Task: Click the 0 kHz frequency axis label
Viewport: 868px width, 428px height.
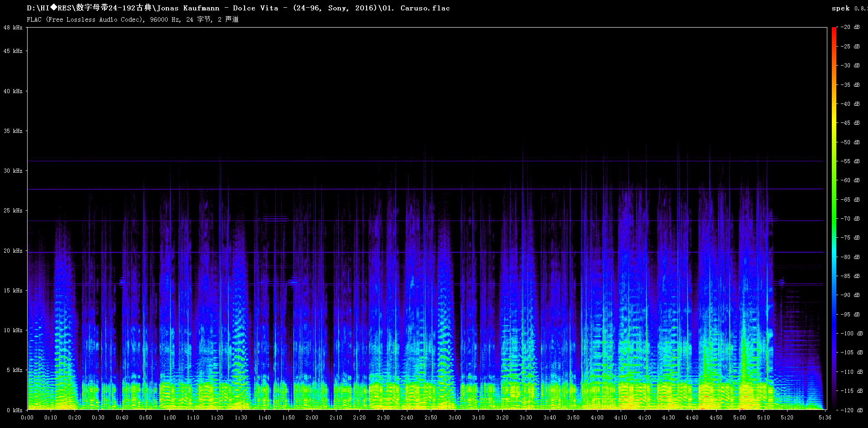Action: (x=14, y=410)
